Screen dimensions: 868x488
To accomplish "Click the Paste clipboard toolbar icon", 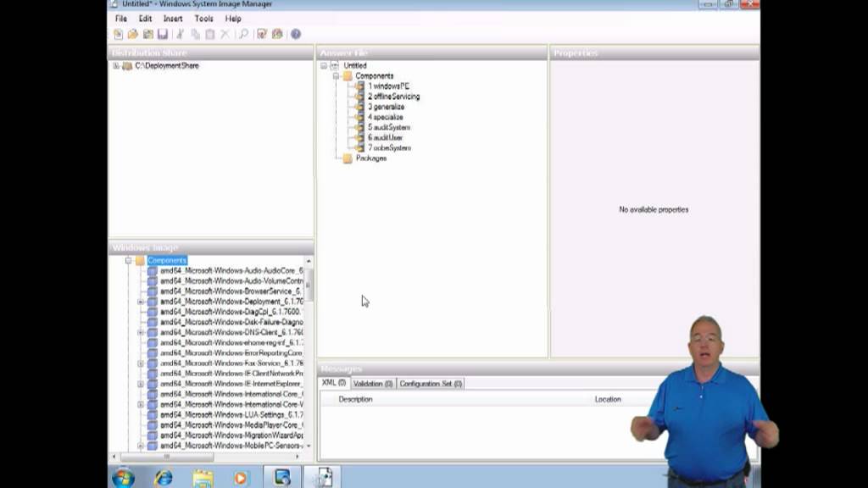I will coord(210,34).
